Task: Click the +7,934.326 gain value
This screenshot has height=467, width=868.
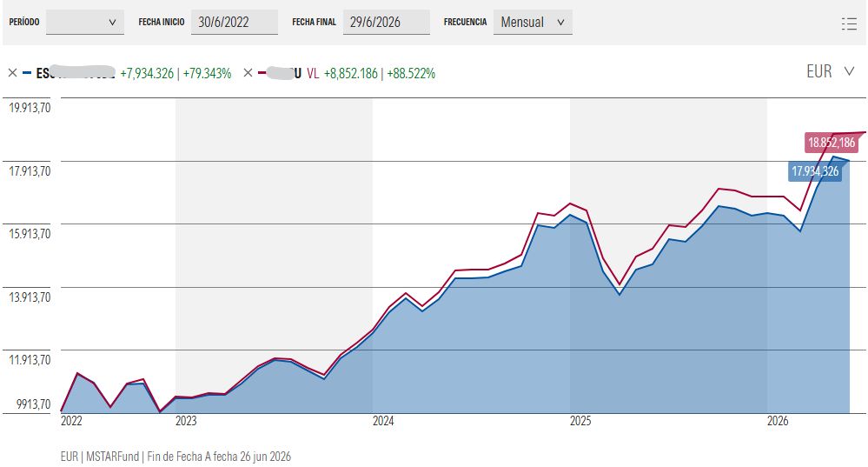Action: (147, 73)
